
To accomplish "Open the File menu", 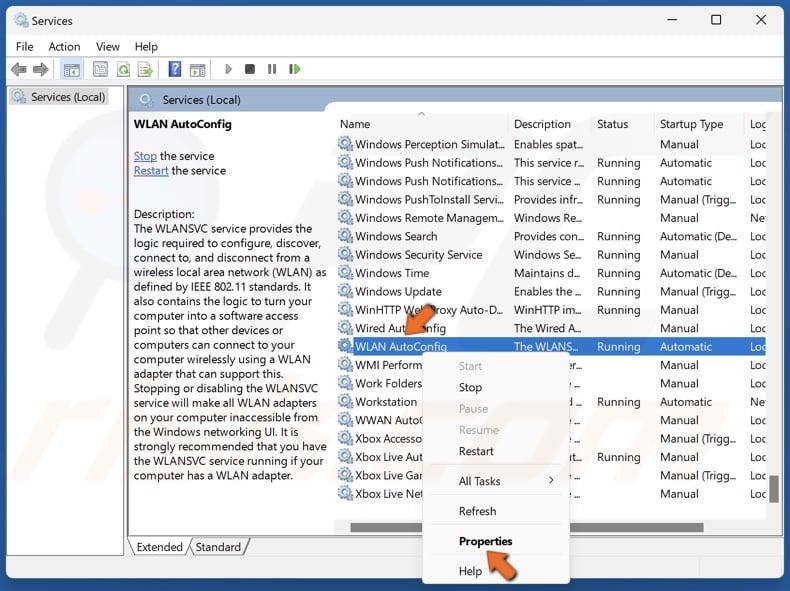I will tap(25, 47).
